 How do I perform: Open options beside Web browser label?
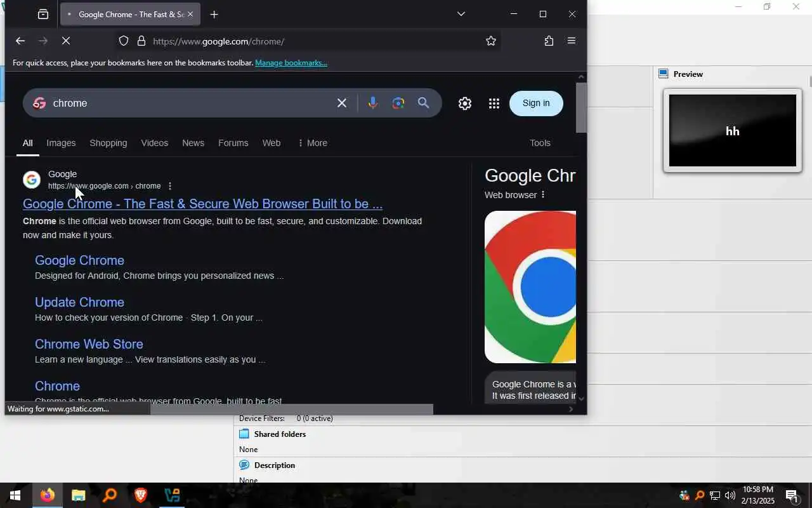[543, 195]
